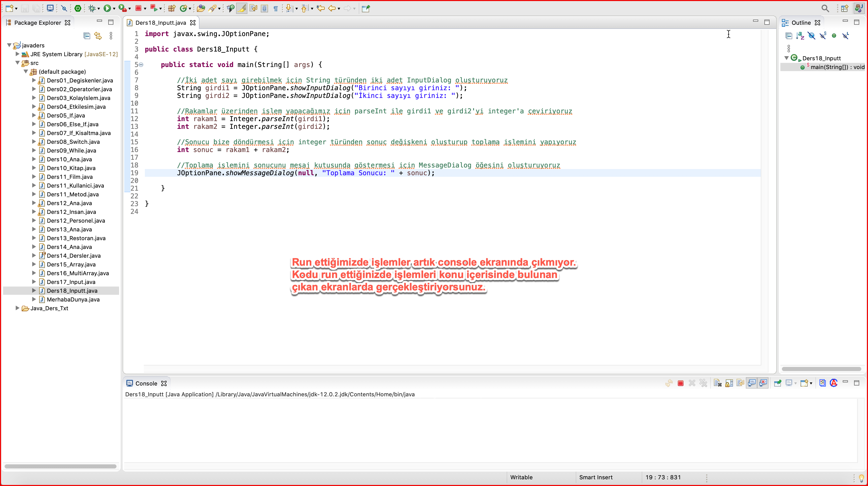Image resolution: width=868 pixels, height=486 pixels.
Task: Switch to the Console tab
Action: click(146, 383)
